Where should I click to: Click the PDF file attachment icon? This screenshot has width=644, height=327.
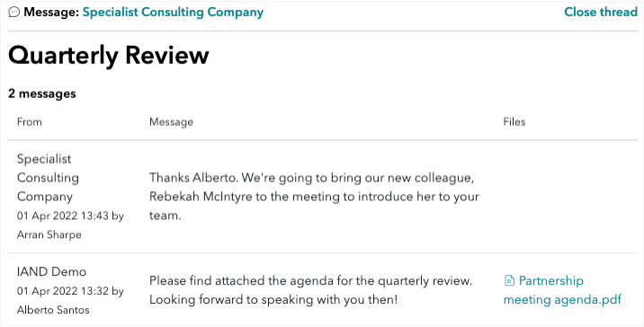[x=509, y=280]
